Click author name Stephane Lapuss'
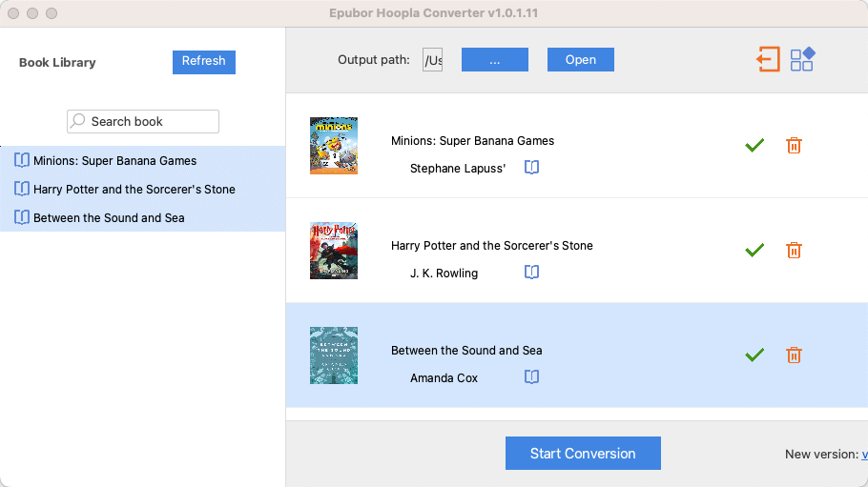This screenshot has width=868, height=487. tap(458, 169)
